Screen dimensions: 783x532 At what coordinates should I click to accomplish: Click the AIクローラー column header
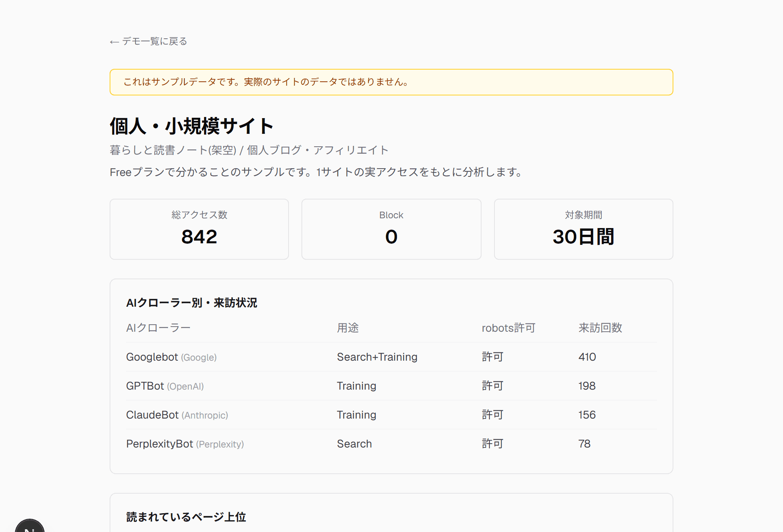point(158,328)
